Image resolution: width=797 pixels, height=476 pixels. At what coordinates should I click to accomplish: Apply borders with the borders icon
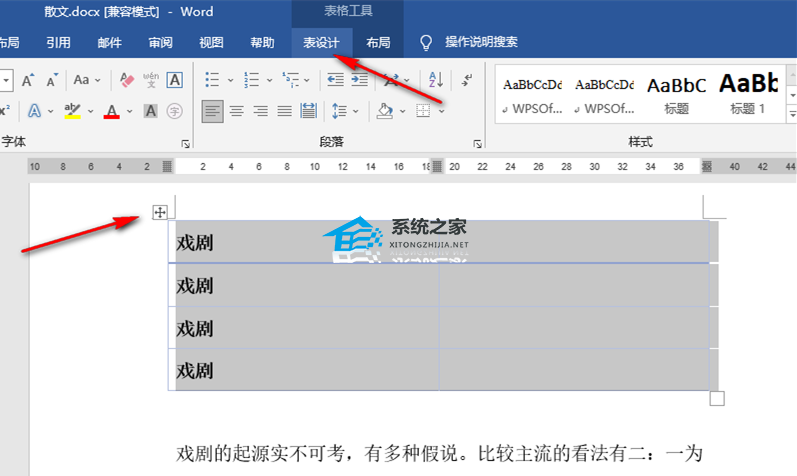(x=423, y=110)
